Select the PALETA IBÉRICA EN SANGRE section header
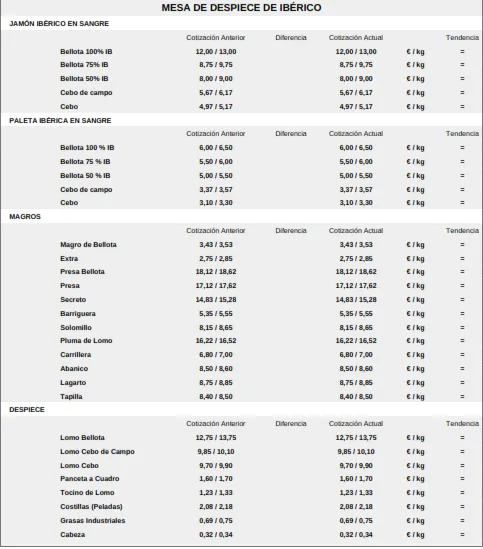 coord(60,120)
